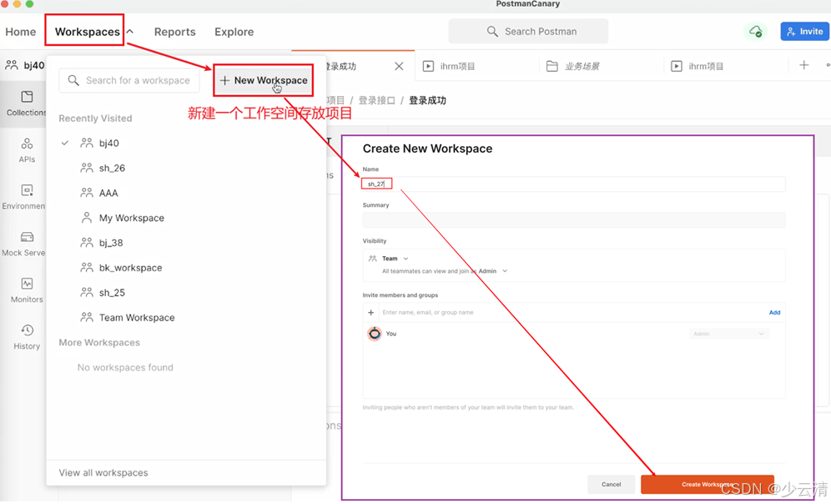The width and height of the screenshot is (831, 504).
Task: Click the Recently Visited heading text
Action: (x=95, y=118)
